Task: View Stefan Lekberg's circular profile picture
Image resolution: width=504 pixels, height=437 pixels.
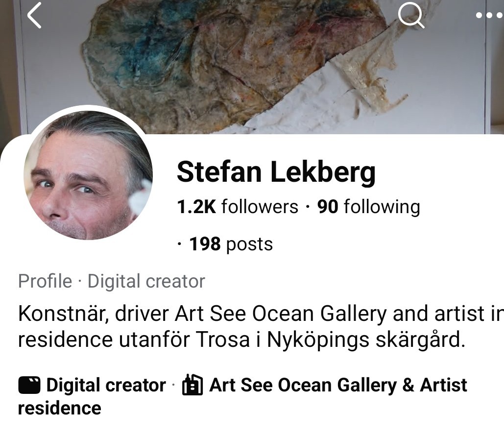Action: (x=88, y=175)
